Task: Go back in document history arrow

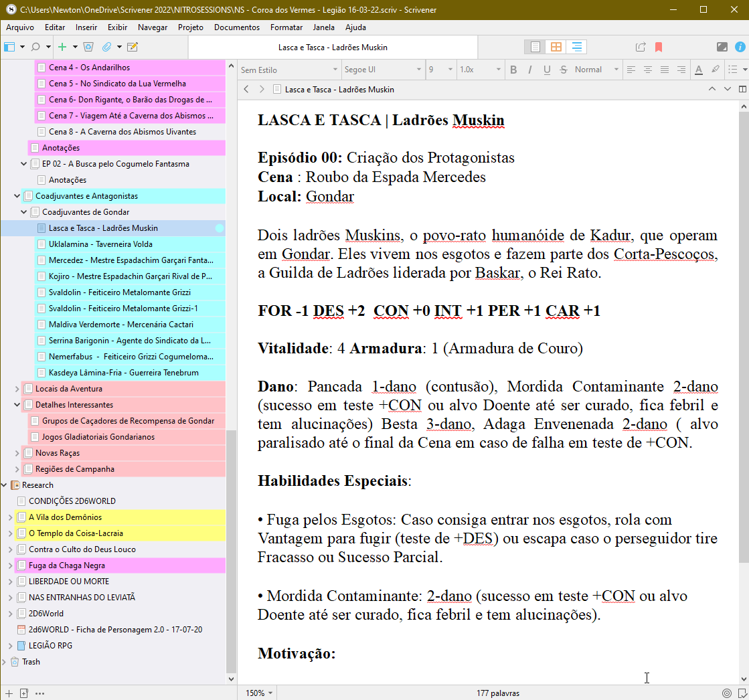Action: 246,89
